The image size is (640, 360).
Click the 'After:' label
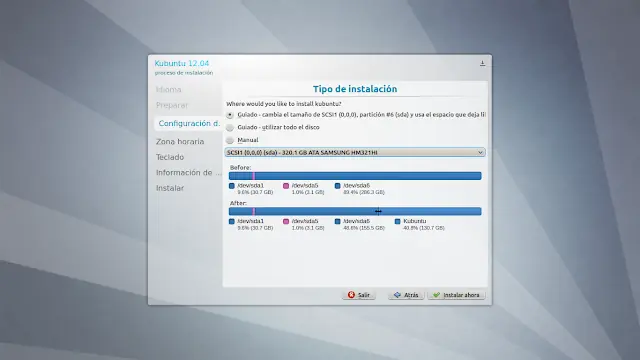pos(238,203)
